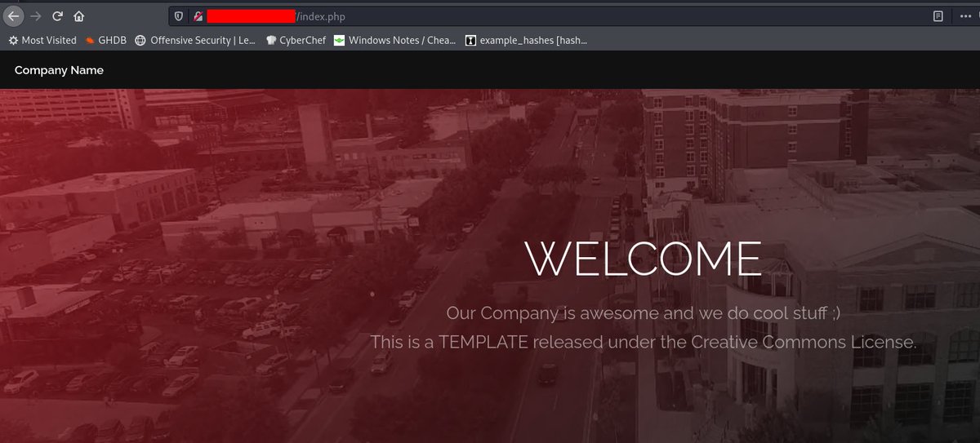Screen dimensions: 980x443
Task: Reload the current page
Action: coord(57,16)
